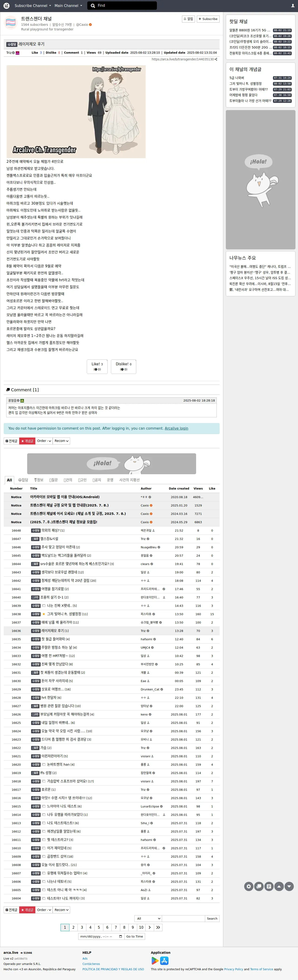The height and width of the screenshot is (980, 298).
Task: Click the search magnifier icon
Action: 93,6
